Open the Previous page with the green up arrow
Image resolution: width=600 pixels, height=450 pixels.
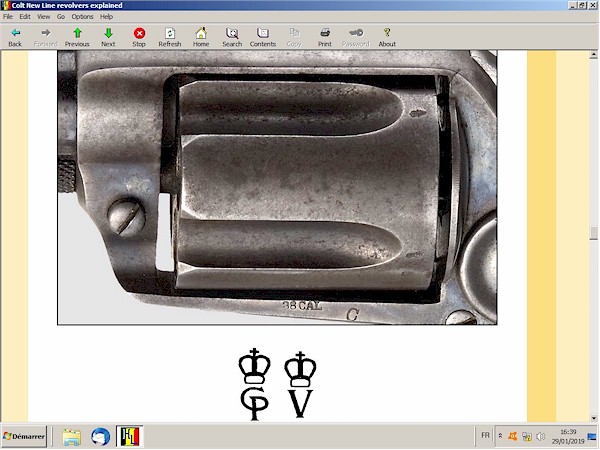click(x=77, y=37)
